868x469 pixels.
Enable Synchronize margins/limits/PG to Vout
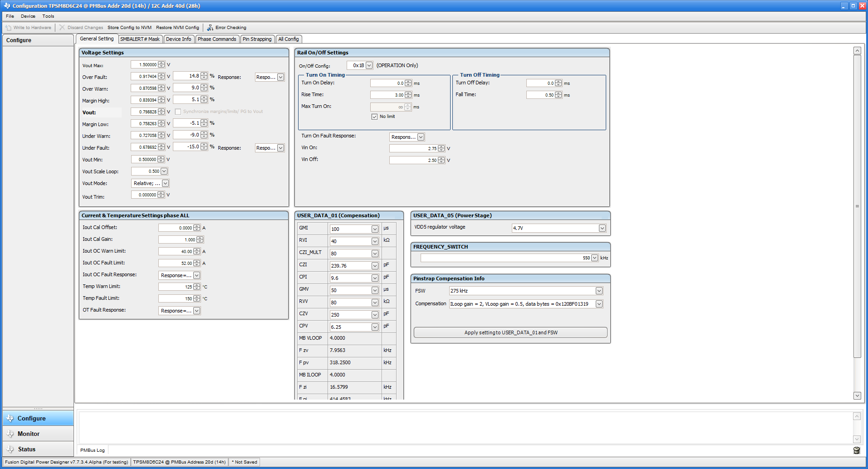point(177,111)
